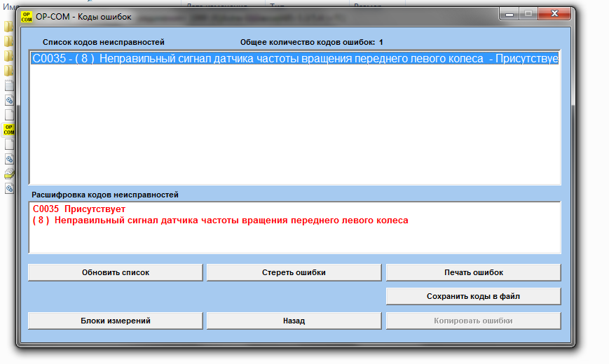Click the Обновить список button
This screenshot has width=609, height=364.
click(x=116, y=272)
